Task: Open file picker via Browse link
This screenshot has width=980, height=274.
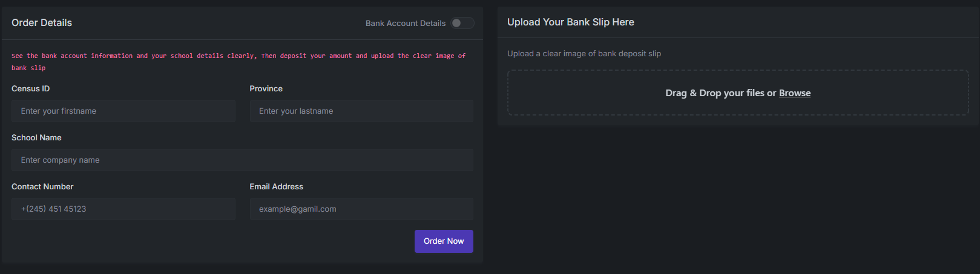Action: point(794,93)
